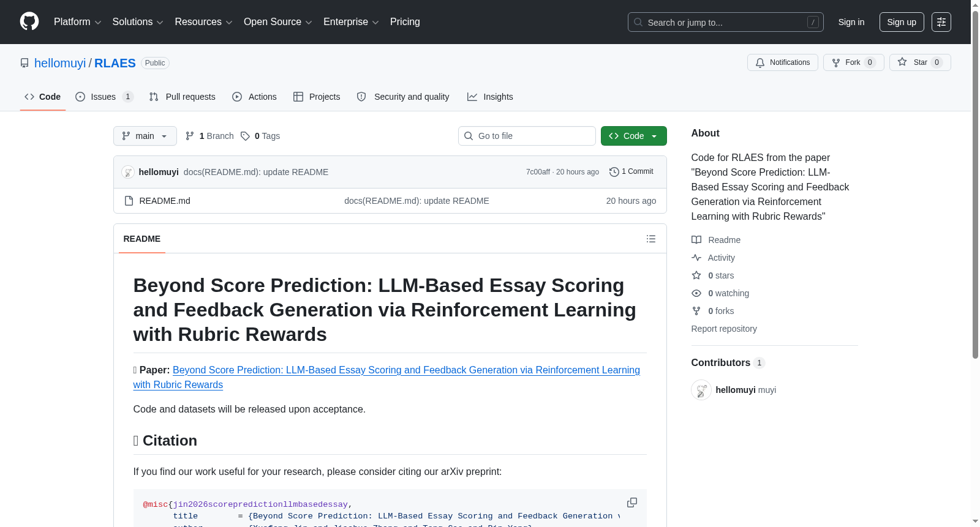Viewport: 980px width, 527px height.
Task: Open the RLAES repository link
Action: [x=115, y=63]
